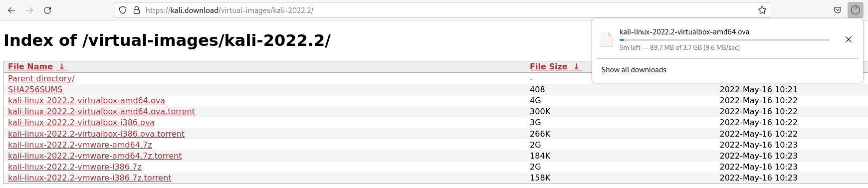
Task: Open the SHA256SUMS file link
Action: tap(35, 89)
